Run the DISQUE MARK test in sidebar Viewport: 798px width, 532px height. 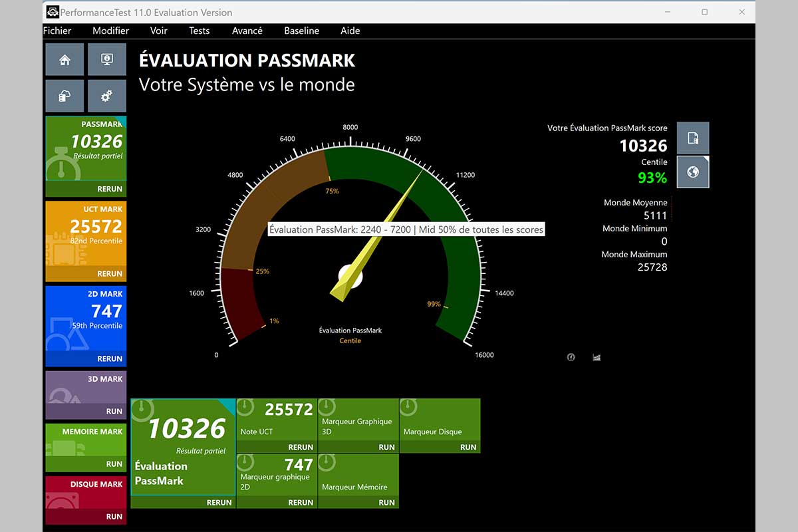pos(114,517)
